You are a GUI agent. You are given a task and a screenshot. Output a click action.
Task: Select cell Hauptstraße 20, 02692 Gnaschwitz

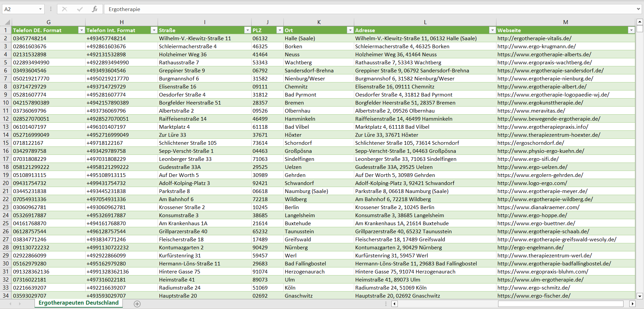[425, 296]
